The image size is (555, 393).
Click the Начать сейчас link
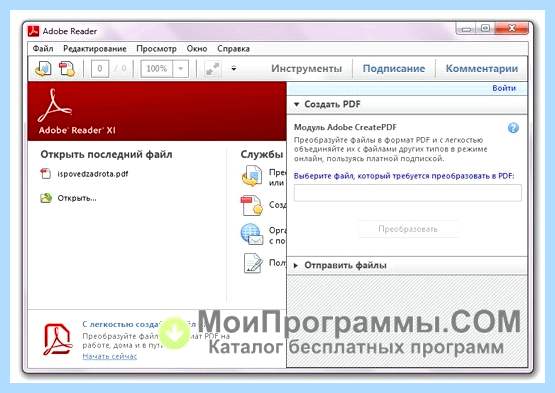109,356
